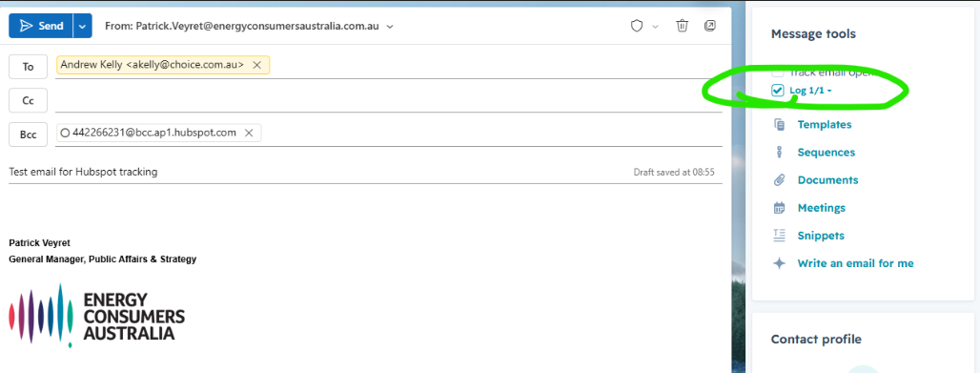Click the General Manager, Public Affairs & Strategy line
The image size is (980, 373).
pos(103,259)
